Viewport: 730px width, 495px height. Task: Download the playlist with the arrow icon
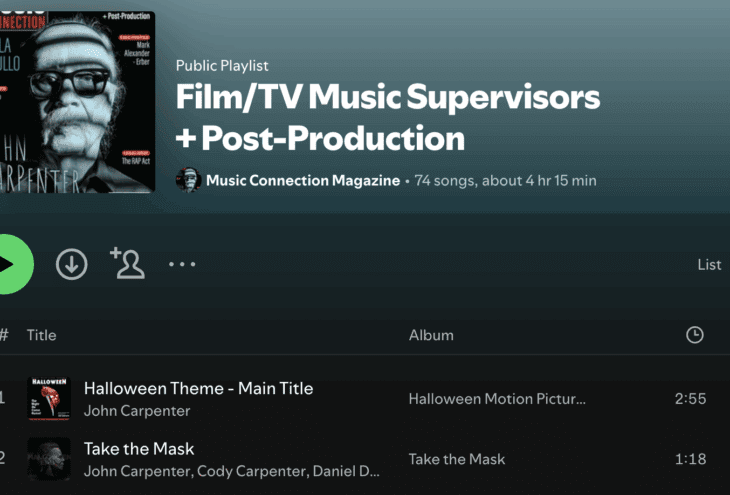tap(72, 264)
